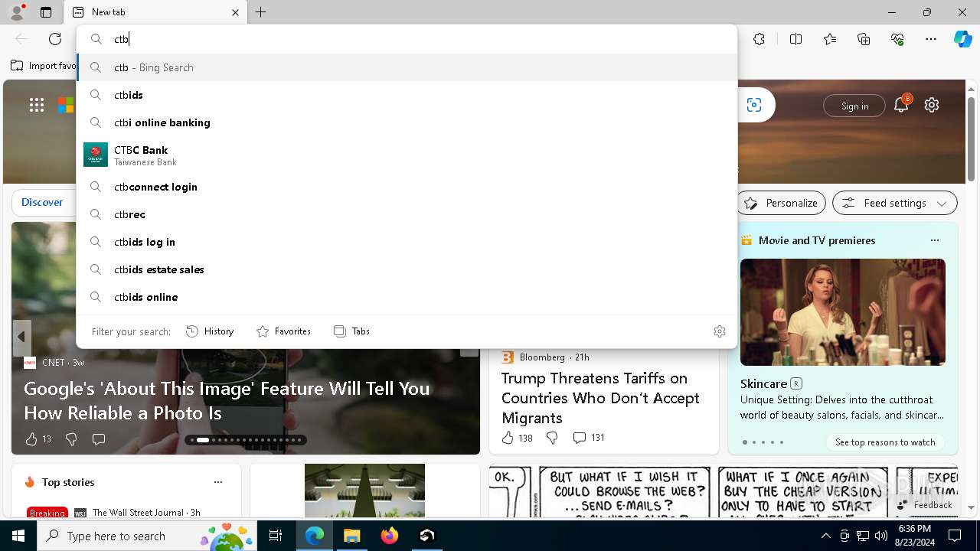This screenshot has width=980, height=551.
Task: Select 'ctb - Bing Search' suggestion
Action: [407, 67]
